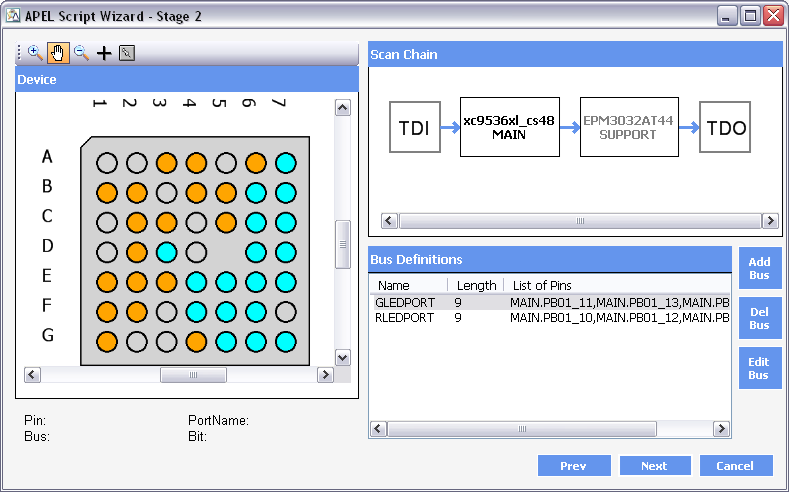Click the Add Bus button

[759, 268]
